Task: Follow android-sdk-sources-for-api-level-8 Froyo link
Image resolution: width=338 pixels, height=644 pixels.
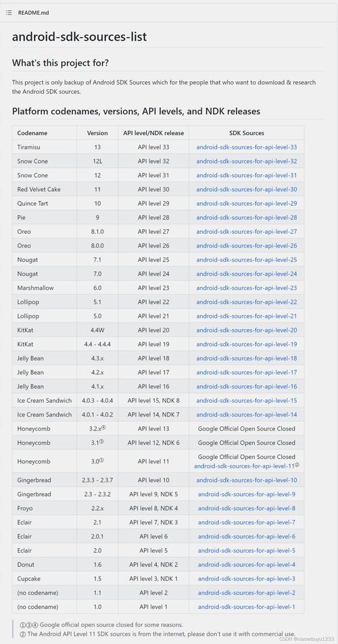Action: coord(247,508)
